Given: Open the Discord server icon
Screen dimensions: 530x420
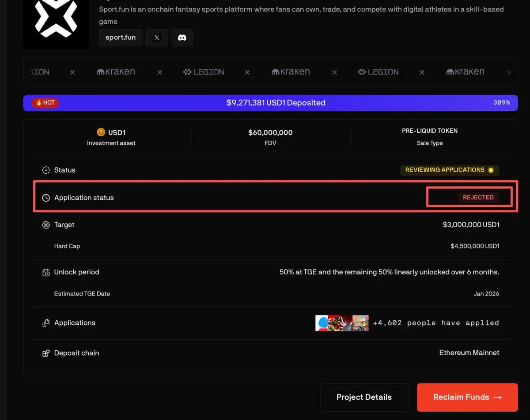Looking at the screenshot, I should [x=182, y=37].
